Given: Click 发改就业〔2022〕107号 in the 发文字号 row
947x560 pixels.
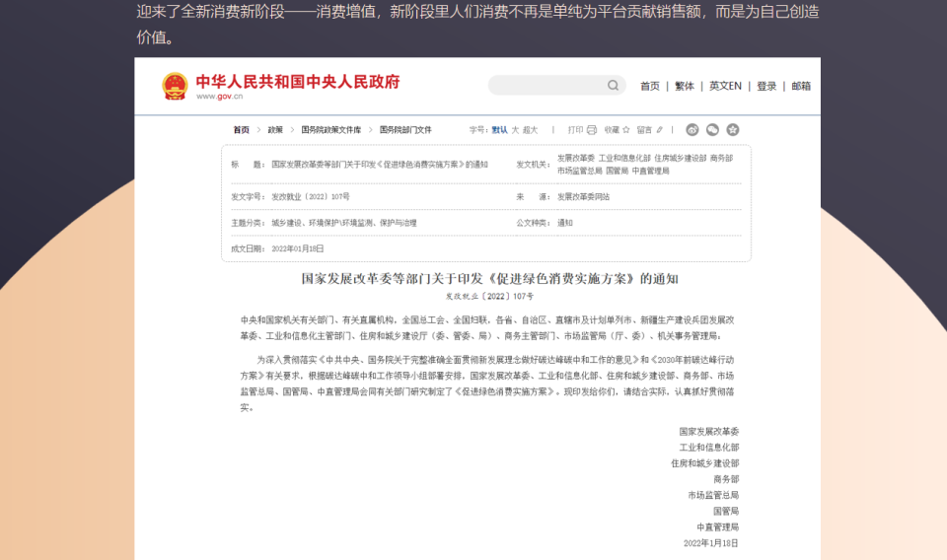Looking at the screenshot, I should [x=311, y=197].
